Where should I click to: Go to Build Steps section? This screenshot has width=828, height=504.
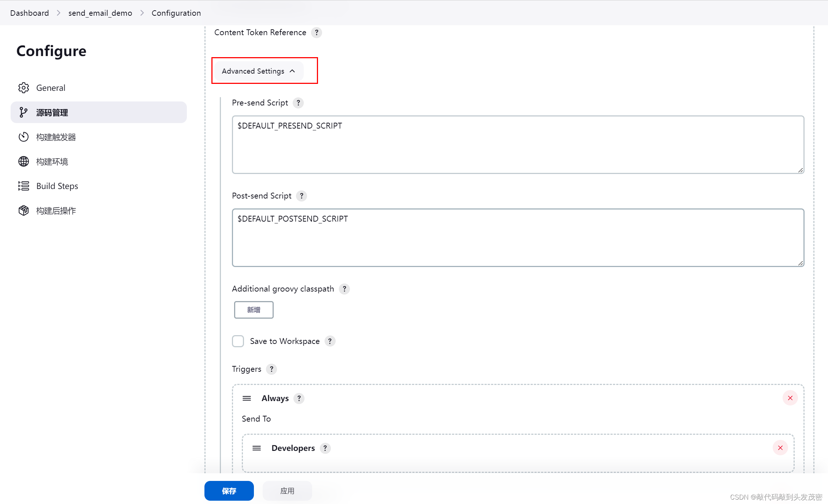point(99,186)
